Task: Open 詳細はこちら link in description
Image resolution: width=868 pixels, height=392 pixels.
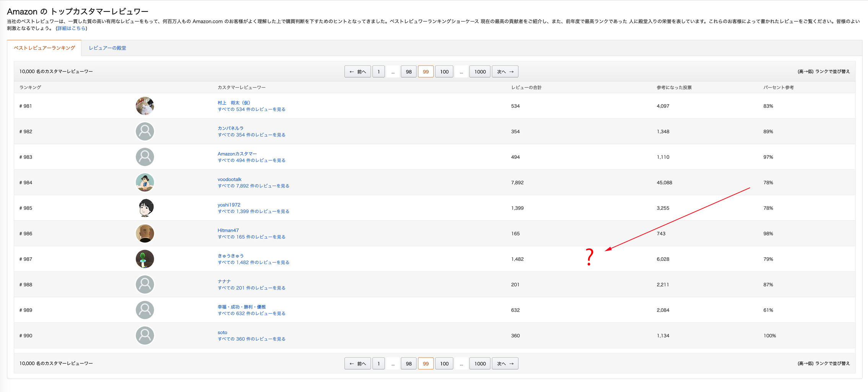Action: coord(72,28)
